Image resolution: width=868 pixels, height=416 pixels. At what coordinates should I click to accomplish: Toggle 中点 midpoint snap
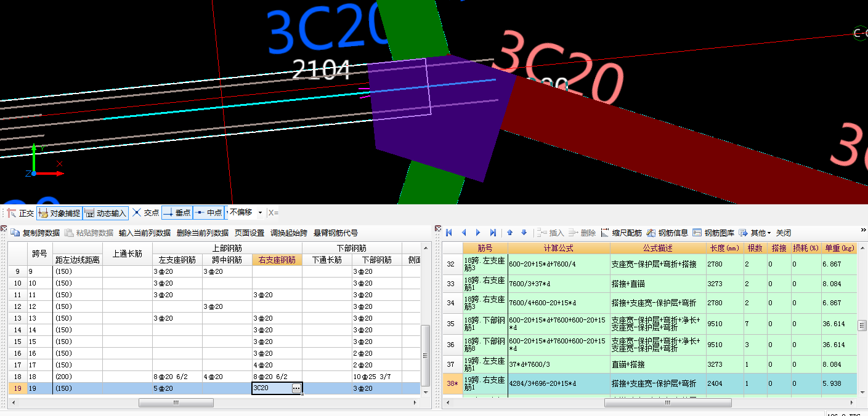pyautogui.click(x=209, y=213)
